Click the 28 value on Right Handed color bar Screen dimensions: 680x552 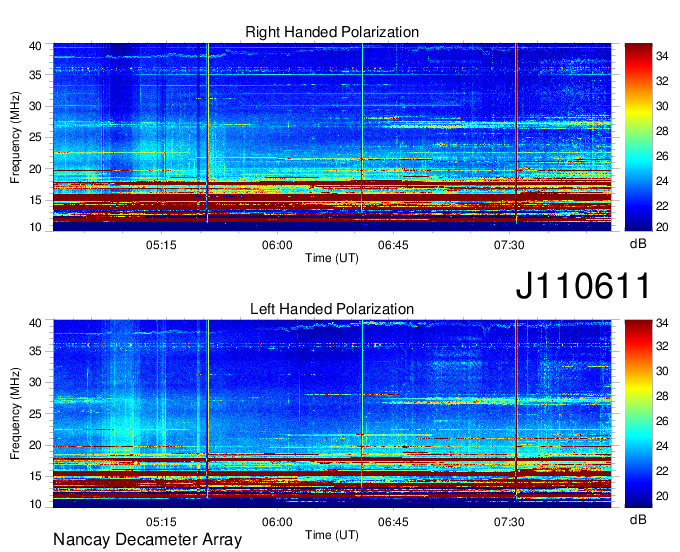click(x=662, y=131)
